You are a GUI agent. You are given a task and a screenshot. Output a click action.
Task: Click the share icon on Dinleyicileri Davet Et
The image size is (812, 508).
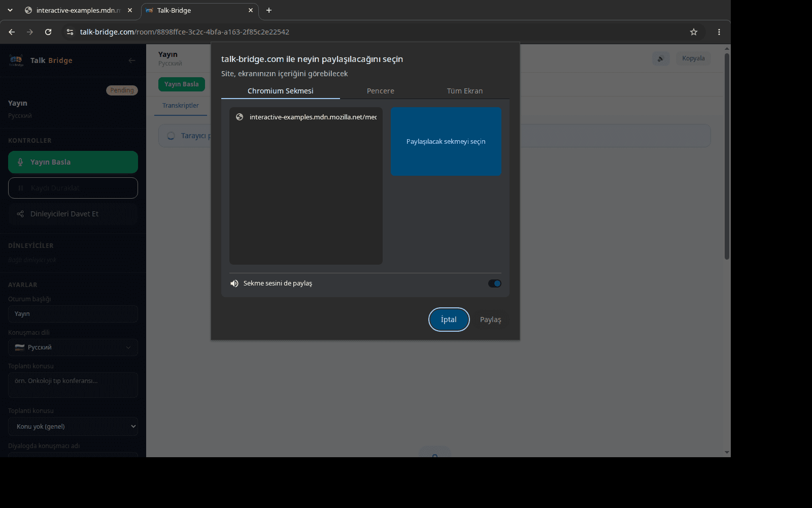20,214
